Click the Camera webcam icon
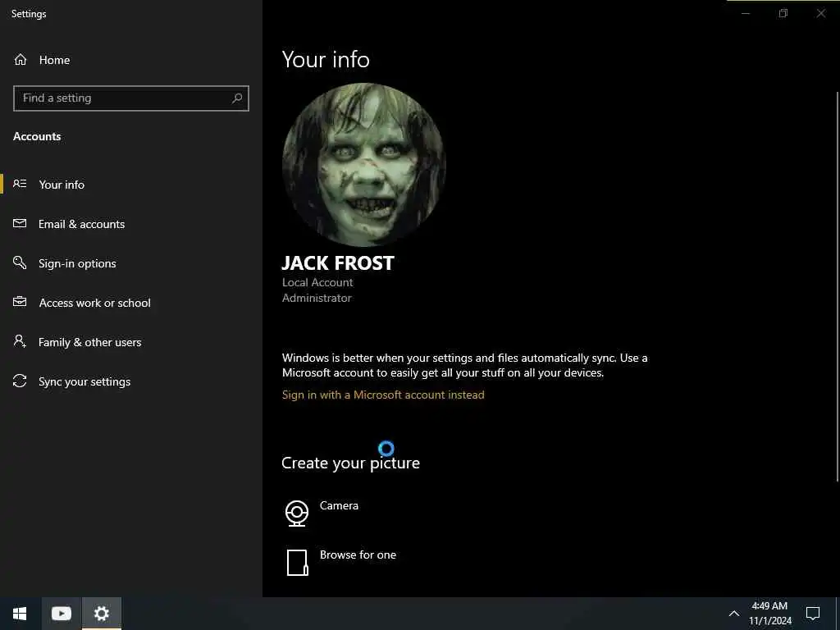 pos(297,514)
